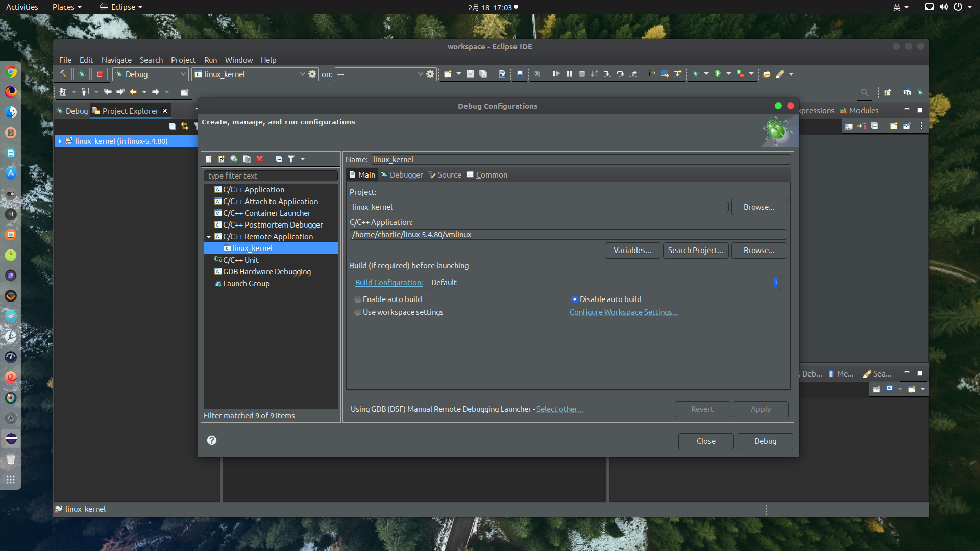Image resolution: width=980 pixels, height=551 pixels.
Task: Open the Build Configuration Default dropdown
Action: pos(603,283)
